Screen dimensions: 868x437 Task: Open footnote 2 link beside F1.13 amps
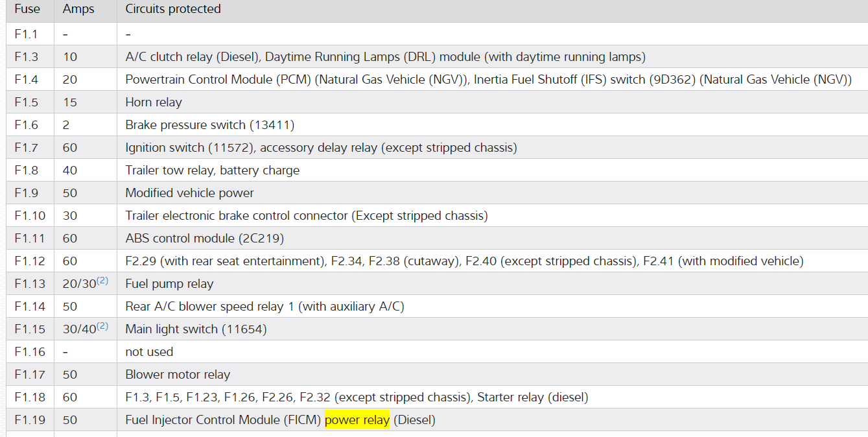click(x=102, y=281)
